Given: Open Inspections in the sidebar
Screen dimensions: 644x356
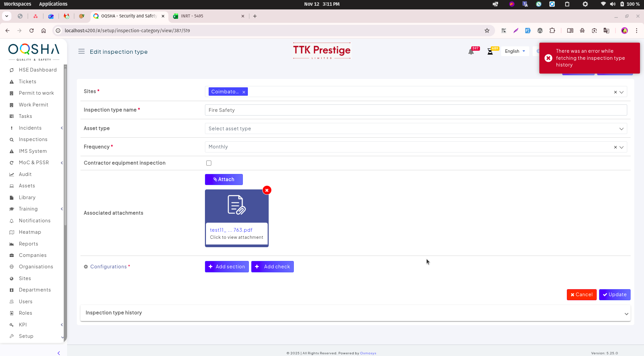Looking at the screenshot, I should click(x=33, y=139).
